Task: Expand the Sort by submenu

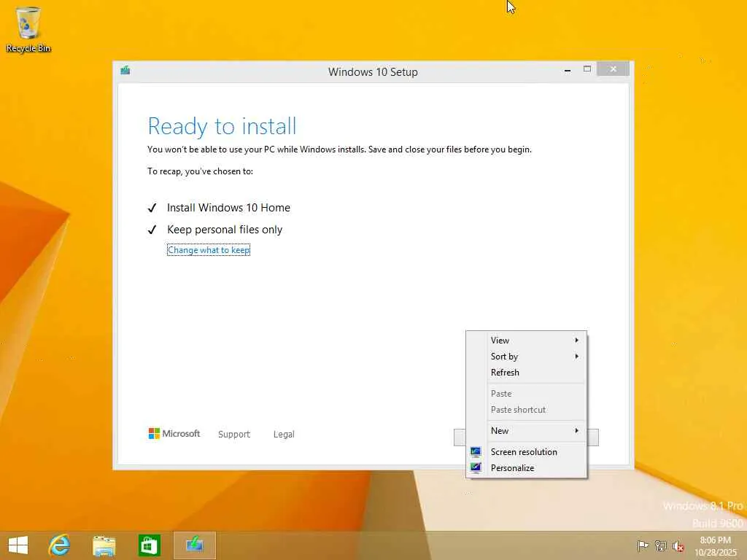Action: tap(527, 356)
